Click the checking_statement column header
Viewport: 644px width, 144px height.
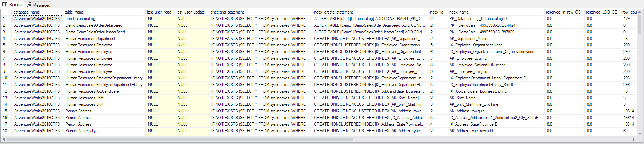click(x=260, y=12)
